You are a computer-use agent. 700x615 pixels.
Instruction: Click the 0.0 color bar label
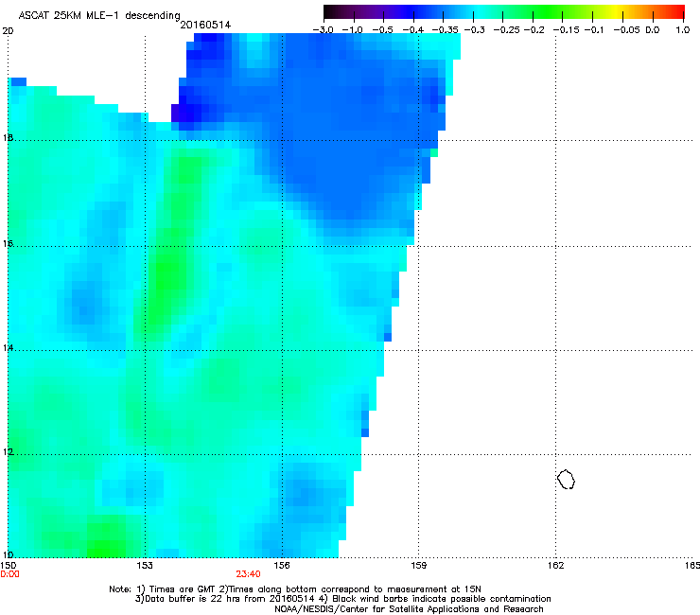click(653, 30)
